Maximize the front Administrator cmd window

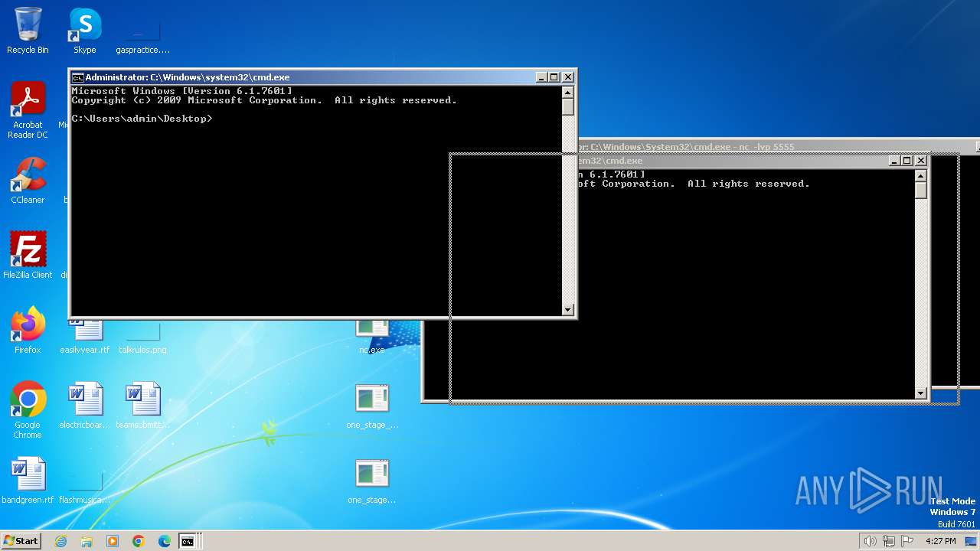click(x=554, y=77)
